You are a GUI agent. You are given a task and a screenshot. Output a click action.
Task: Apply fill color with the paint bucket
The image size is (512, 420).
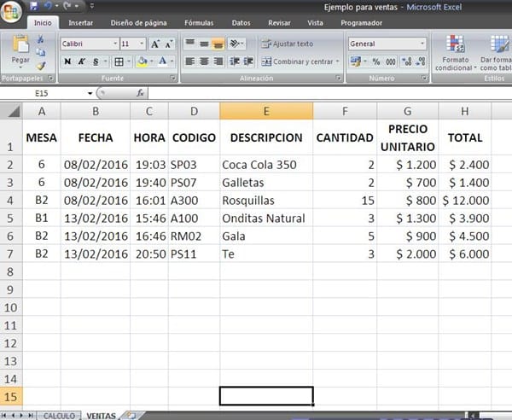click(x=143, y=61)
